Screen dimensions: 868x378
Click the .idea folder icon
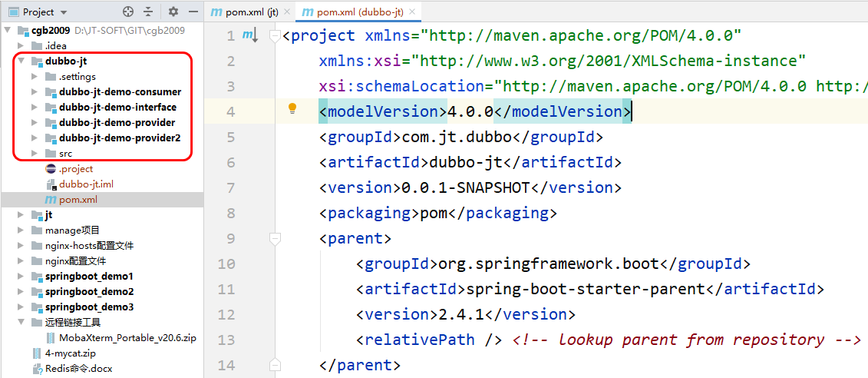tap(37, 45)
